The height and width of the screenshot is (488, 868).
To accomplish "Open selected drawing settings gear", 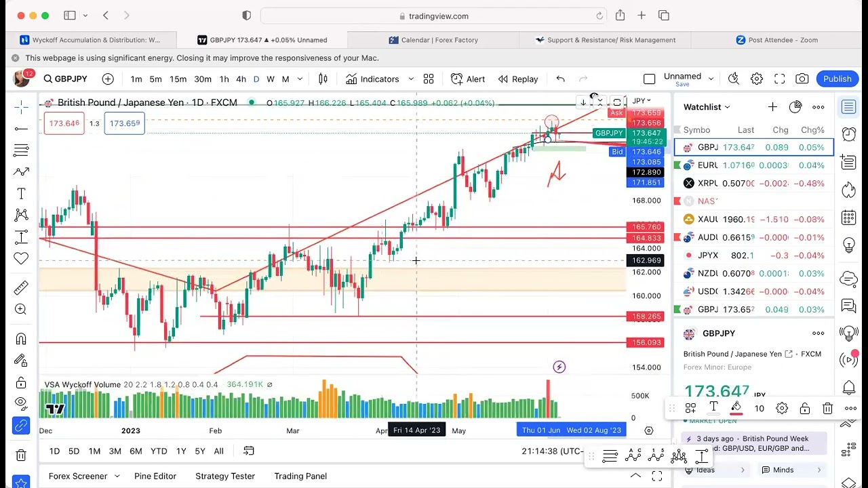I will [782, 408].
